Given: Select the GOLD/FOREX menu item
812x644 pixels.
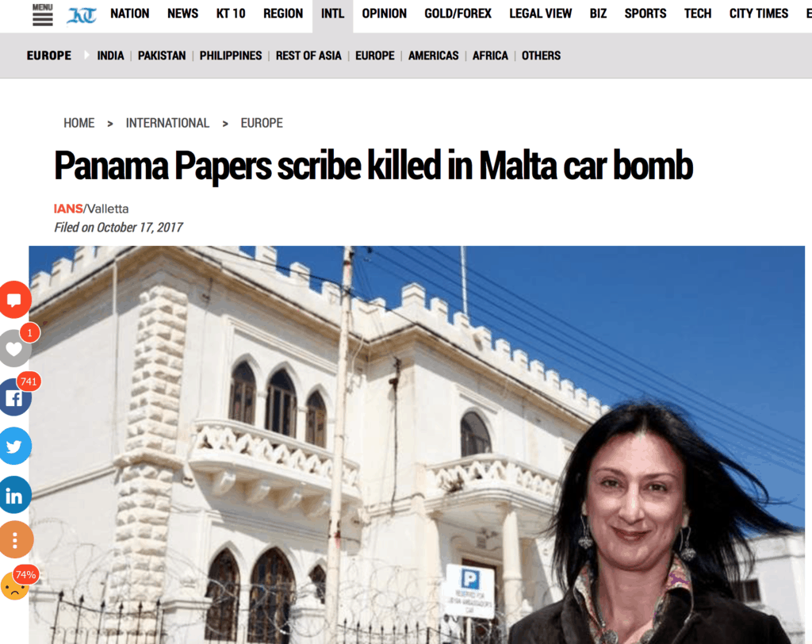Looking at the screenshot, I should coord(458,13).
